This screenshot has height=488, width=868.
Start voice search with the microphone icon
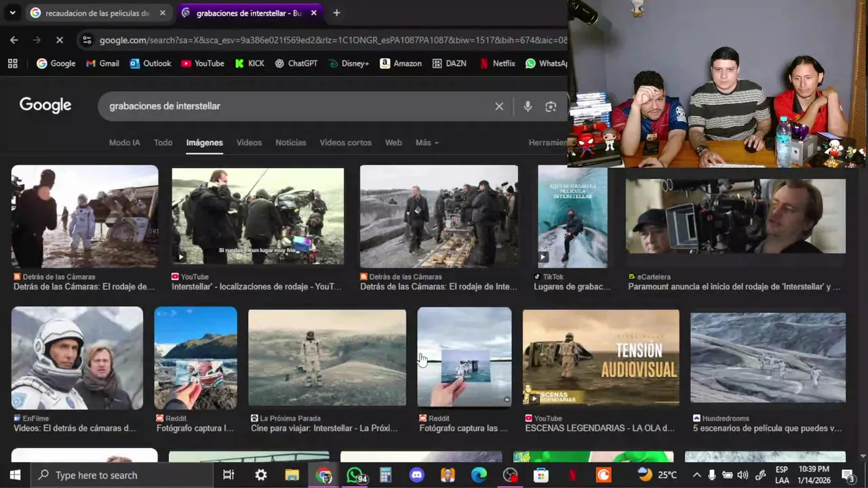528,106
